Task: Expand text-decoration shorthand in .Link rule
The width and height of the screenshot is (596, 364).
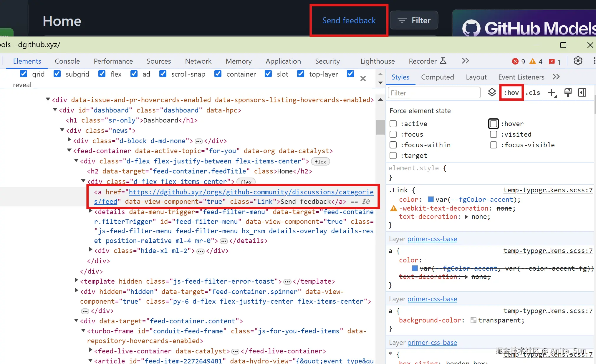Action: 466,217
